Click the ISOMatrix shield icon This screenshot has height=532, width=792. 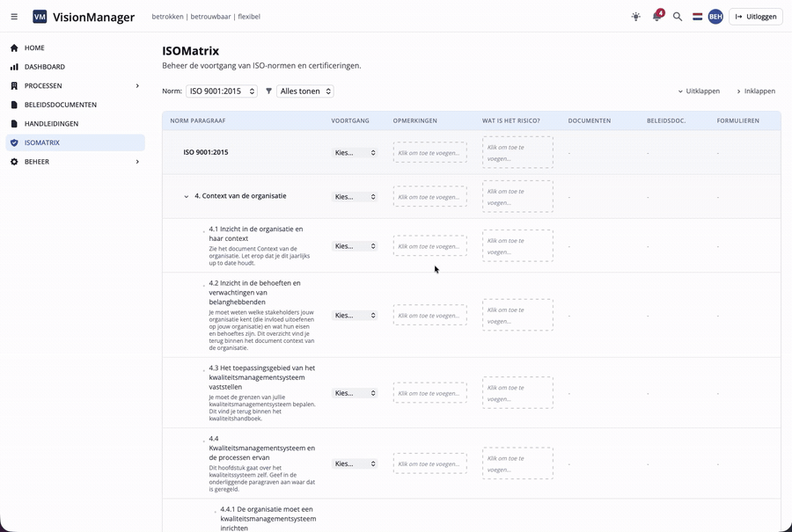pos(14,142)
